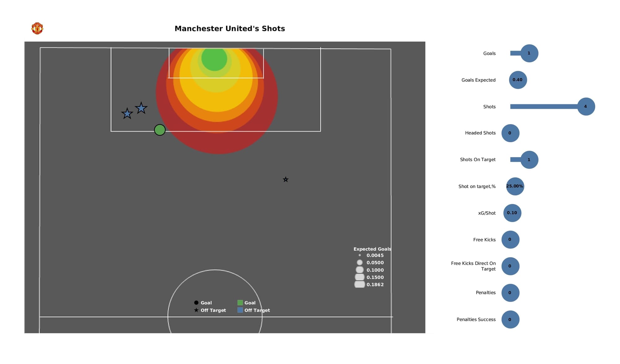Drag the Shots progress bar slider

pyautogui.click(x=585, y=106)
